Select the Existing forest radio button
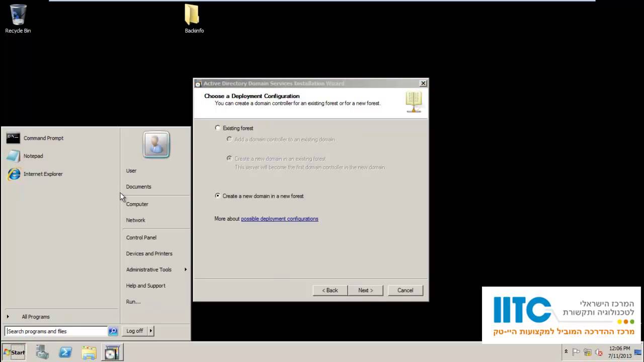Image resolution: width=644 pixels, height=362 pixels. tap(217, 128)
